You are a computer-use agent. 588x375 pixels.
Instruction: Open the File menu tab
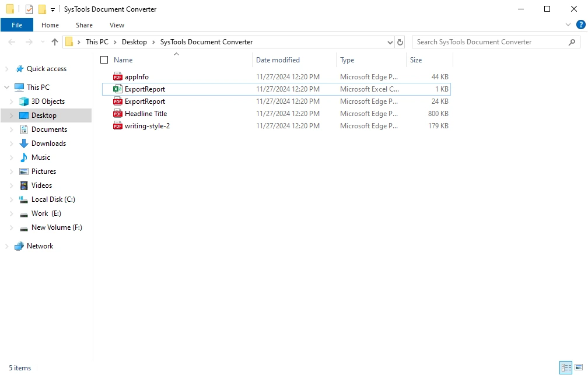click(17, 25)
